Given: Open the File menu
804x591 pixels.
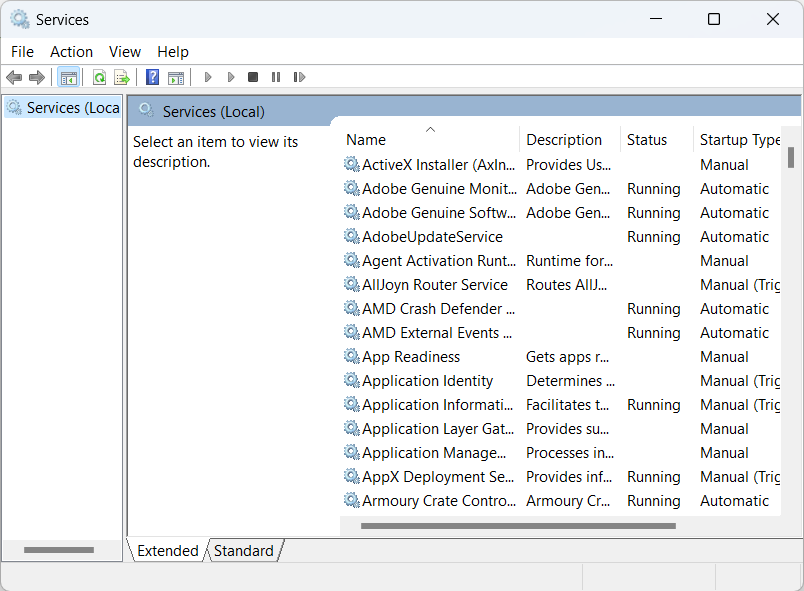Looking at the screenshot, I should click(23, 52).
